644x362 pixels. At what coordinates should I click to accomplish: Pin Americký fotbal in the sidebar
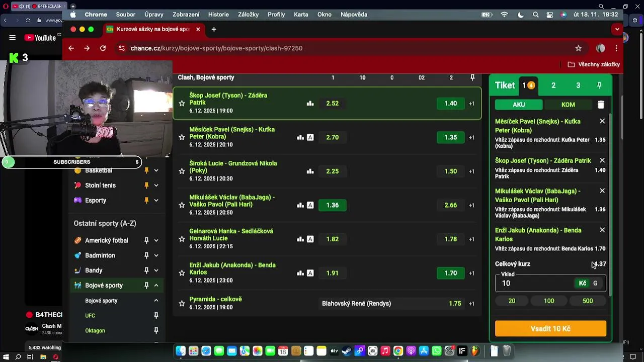pyautogui.click(x=146, y=240)
